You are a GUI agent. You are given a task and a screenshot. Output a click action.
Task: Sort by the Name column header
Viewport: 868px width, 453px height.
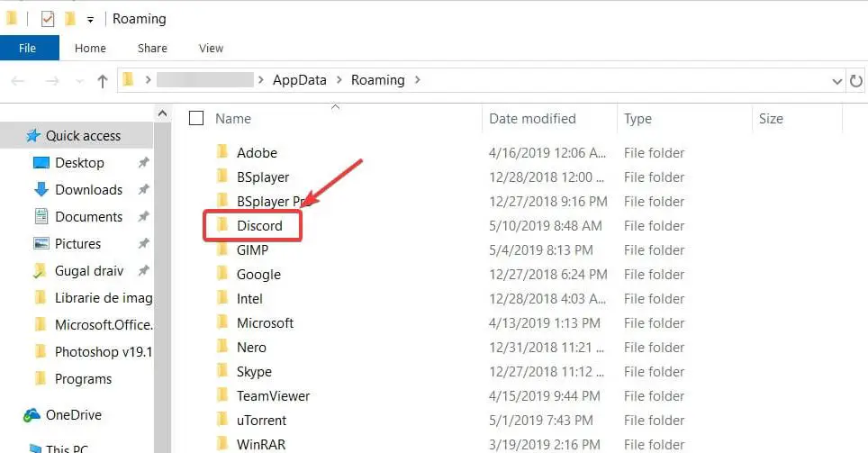pos(233,119)
